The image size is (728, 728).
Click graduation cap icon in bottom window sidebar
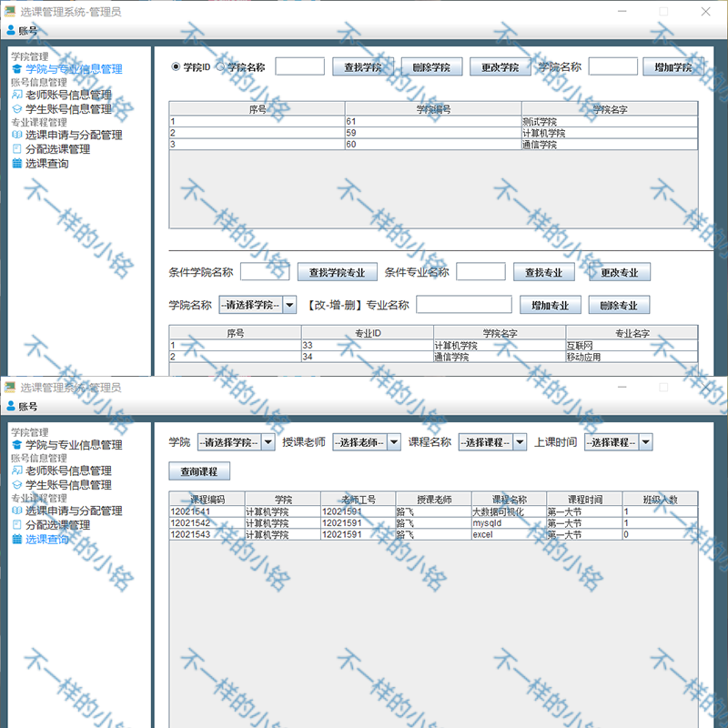17,445
